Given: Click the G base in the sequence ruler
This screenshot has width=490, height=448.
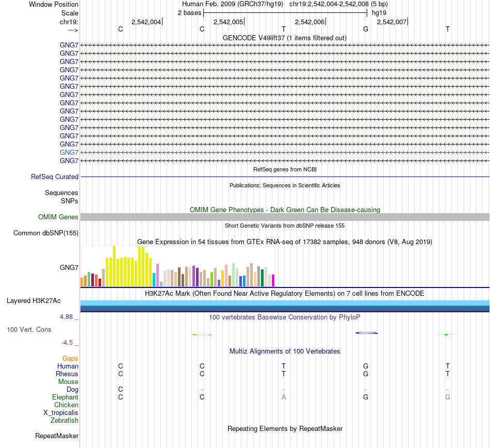Looking at the screenshot, I should click(366, 29).
